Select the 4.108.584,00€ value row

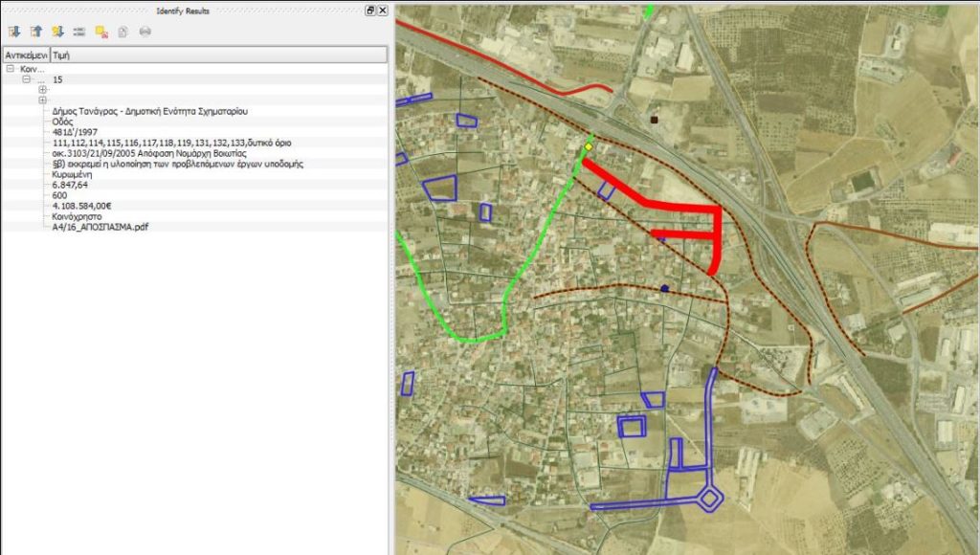coord(83,206)
